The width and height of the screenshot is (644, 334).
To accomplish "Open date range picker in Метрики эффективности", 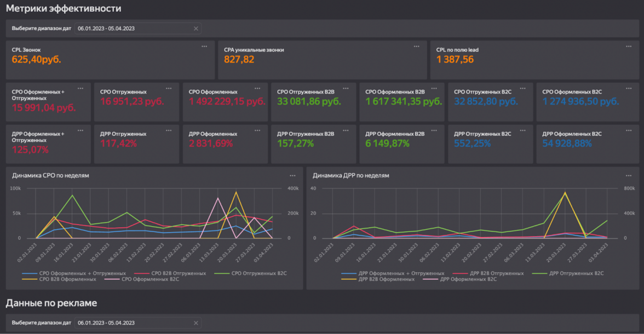I will click(x=134, y=28).
